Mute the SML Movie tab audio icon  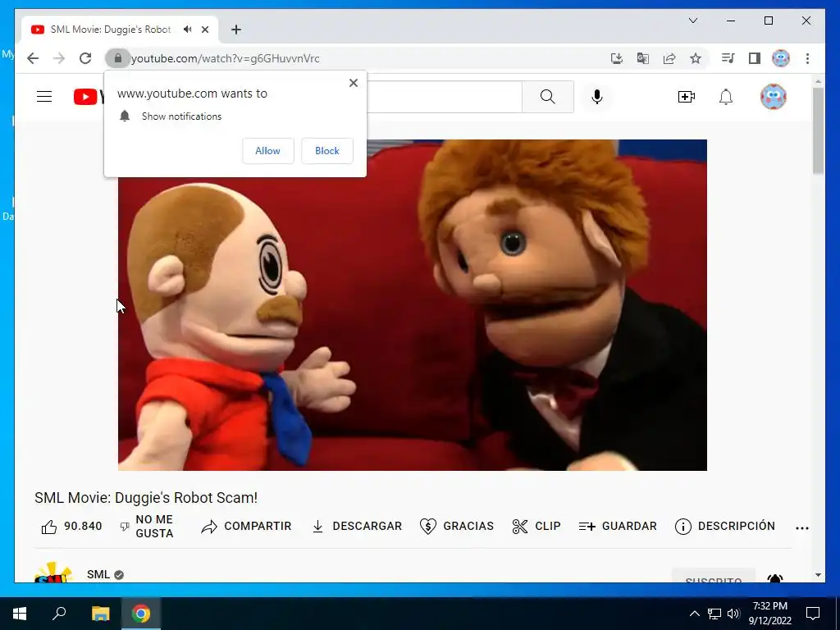pos(187,30)
